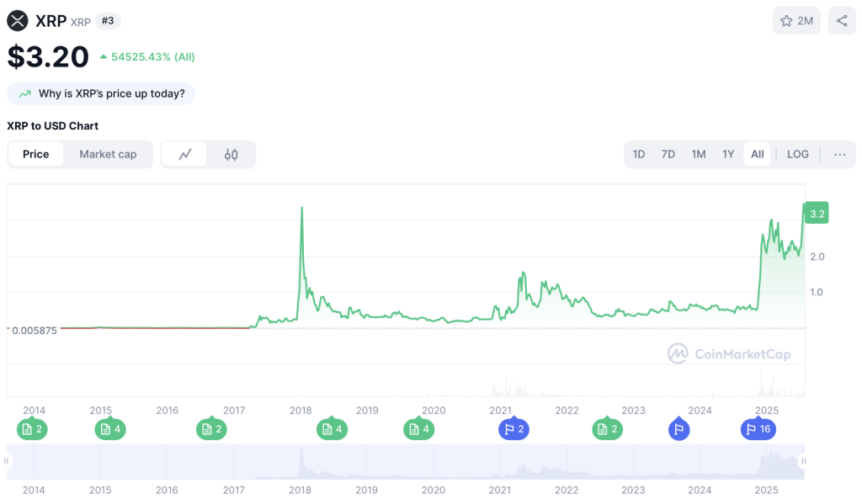
Task: Click the 2M watchlist count
Action: coord(806,21)
